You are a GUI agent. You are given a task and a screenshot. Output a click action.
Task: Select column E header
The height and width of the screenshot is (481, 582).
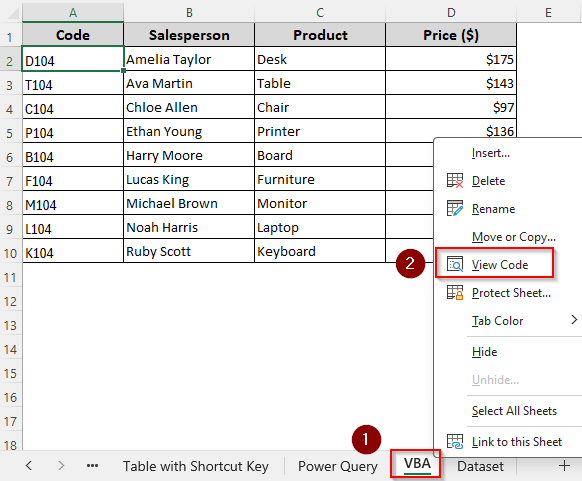[549, 13]
